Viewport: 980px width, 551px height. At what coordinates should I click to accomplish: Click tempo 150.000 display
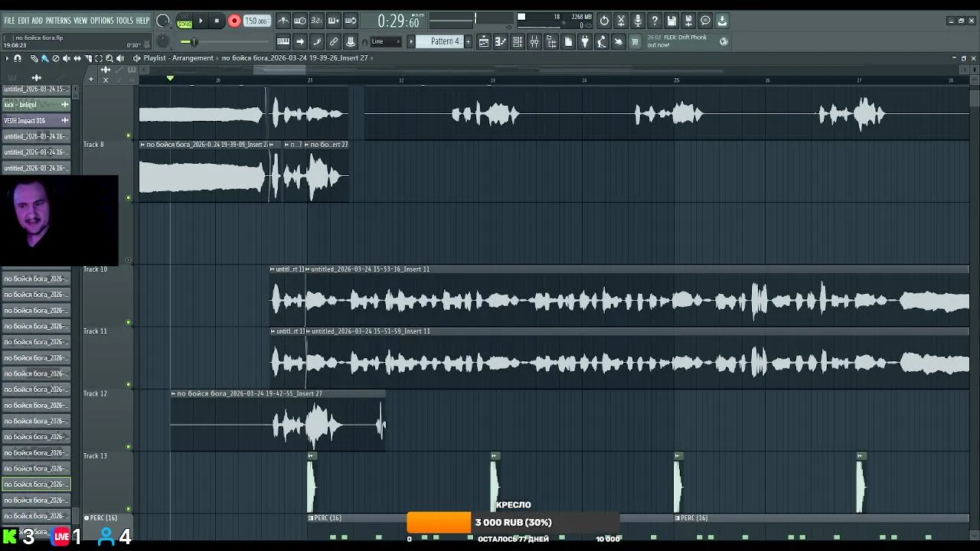pos(256,21)
